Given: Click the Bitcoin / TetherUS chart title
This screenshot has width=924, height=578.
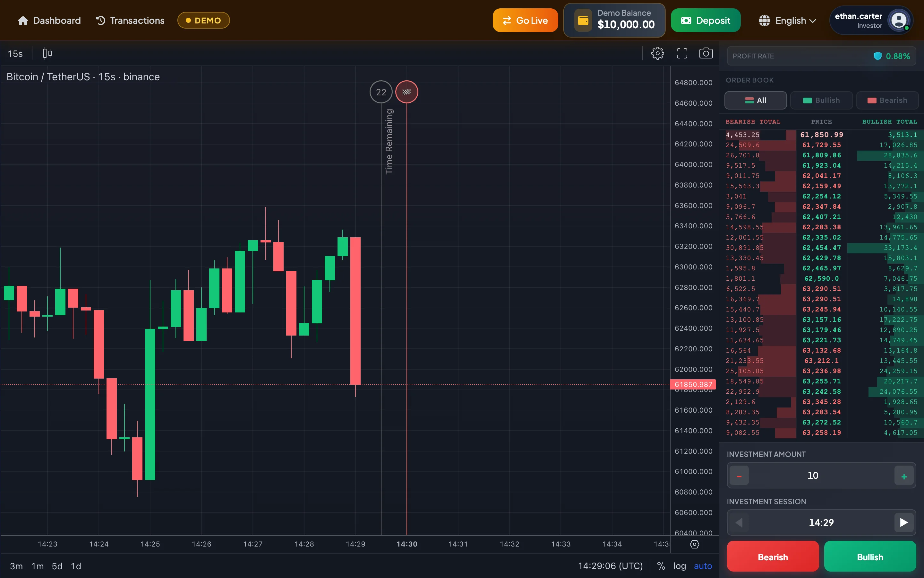Looking at the screenshot, I should pyautogui.click(x=83, y=77).
